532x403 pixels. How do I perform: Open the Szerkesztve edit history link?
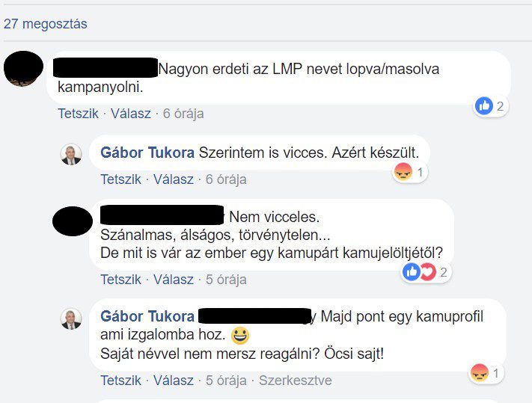(x=295, y=381)
